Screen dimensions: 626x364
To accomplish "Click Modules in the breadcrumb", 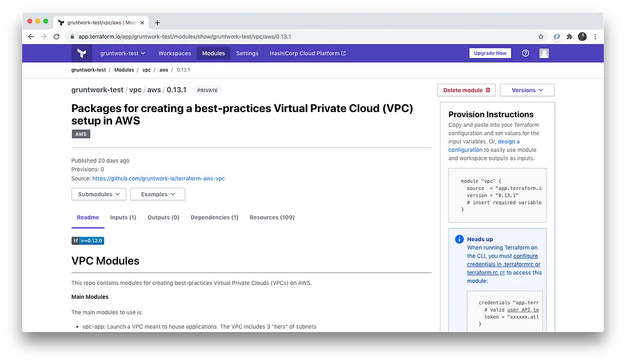I will (124, 70).
